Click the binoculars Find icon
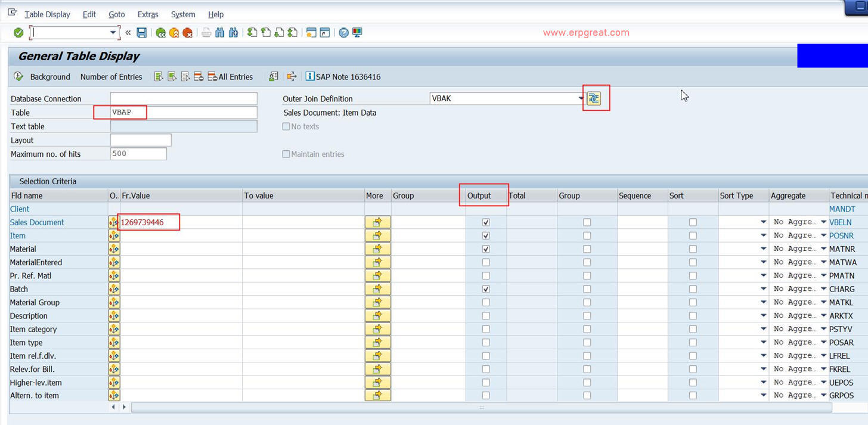 219,33
